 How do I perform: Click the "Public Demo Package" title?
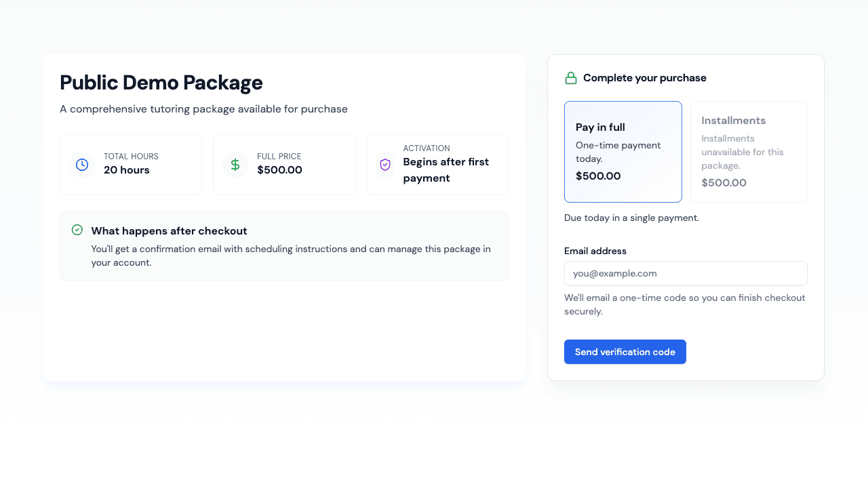pos(161,82)
